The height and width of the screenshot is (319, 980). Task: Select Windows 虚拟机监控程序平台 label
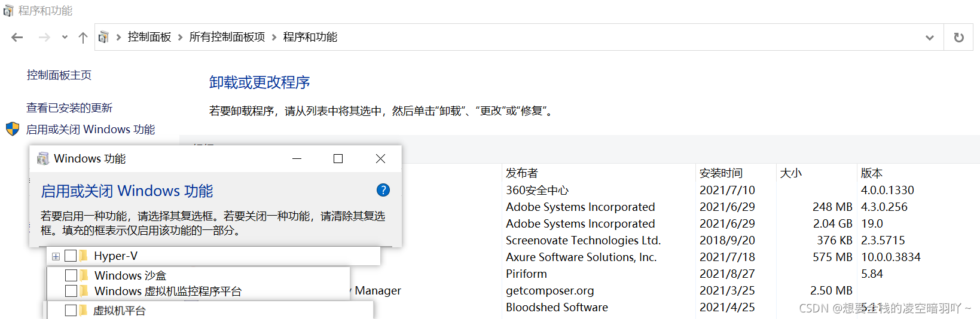[x=168, y=291]
